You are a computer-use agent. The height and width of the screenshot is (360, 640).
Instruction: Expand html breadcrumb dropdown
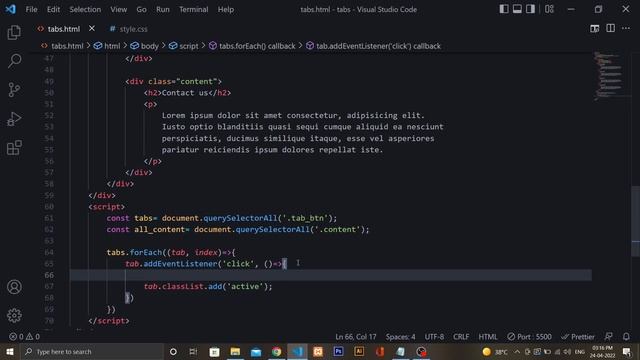point(107,46)
